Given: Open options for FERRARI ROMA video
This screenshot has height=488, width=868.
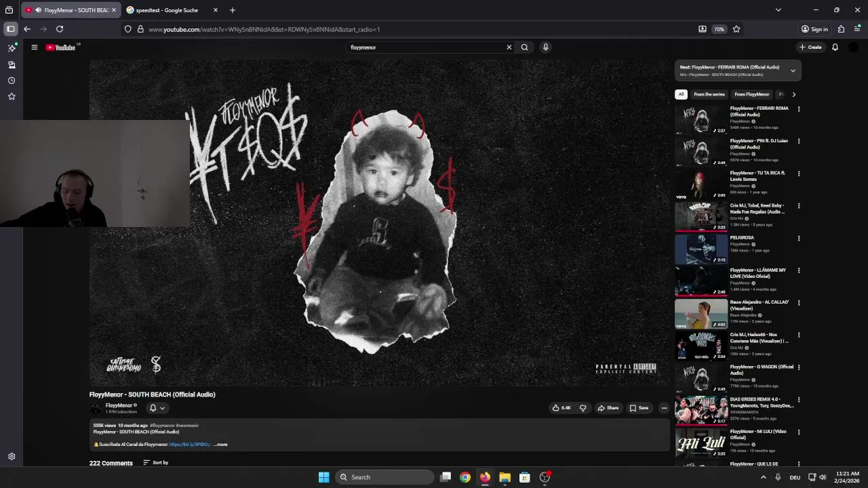Looking at the screenshot, I should pos(799,109).
